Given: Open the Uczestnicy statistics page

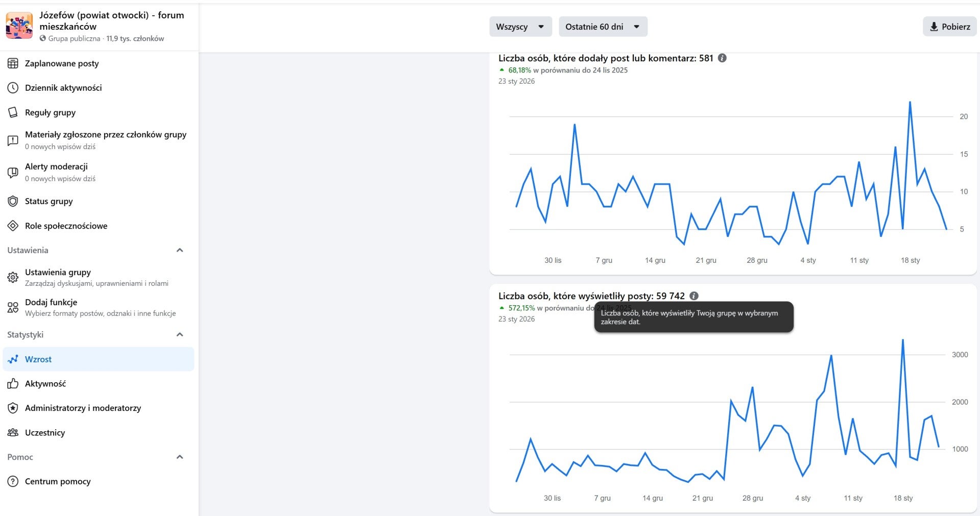Looking at the screenshot, I should (45, 433).
